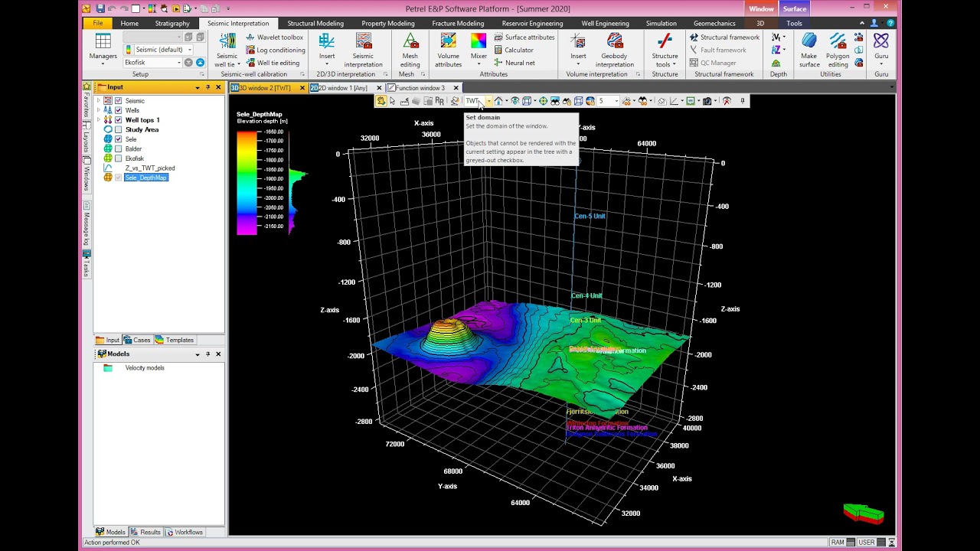
Task: Click the Study Area polygon icon
Action: tap(108, 129)
